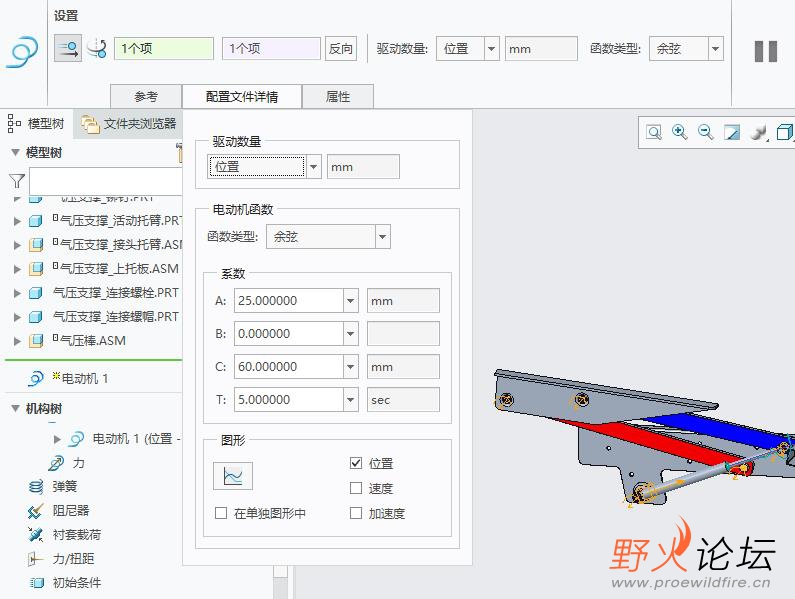This screenshot has width=795, height=599.
Task: Toggle 位置 graph checkbox
Action: pyautogui.click(x=356, y=463)
